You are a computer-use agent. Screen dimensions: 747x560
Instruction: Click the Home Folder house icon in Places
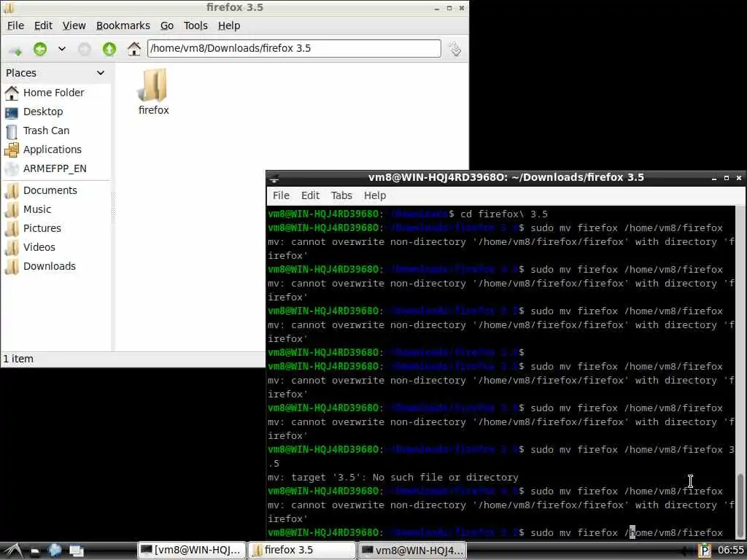[x=12, y=93]
